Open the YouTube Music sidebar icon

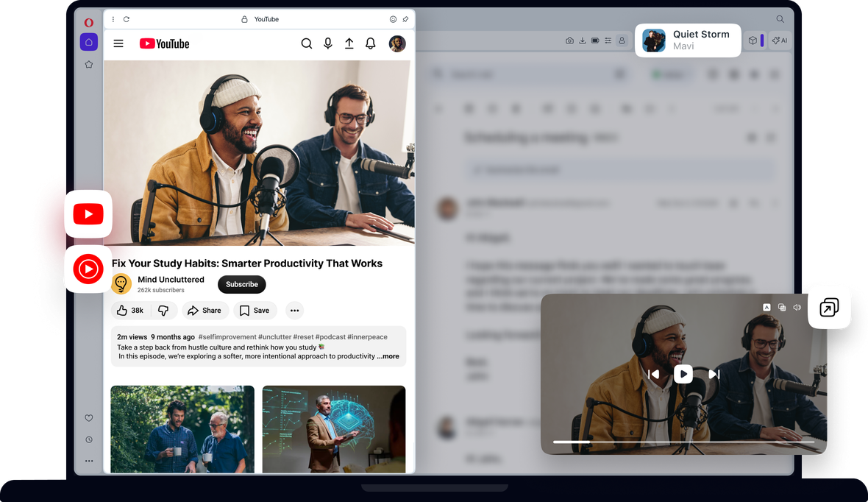(x=88, y=269)
